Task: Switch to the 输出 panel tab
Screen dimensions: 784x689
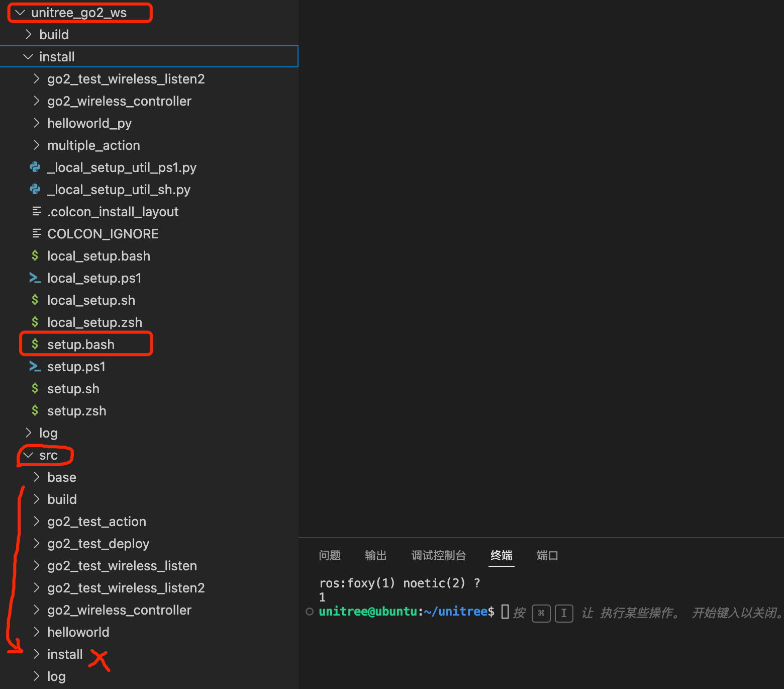Action: [375, 555]
